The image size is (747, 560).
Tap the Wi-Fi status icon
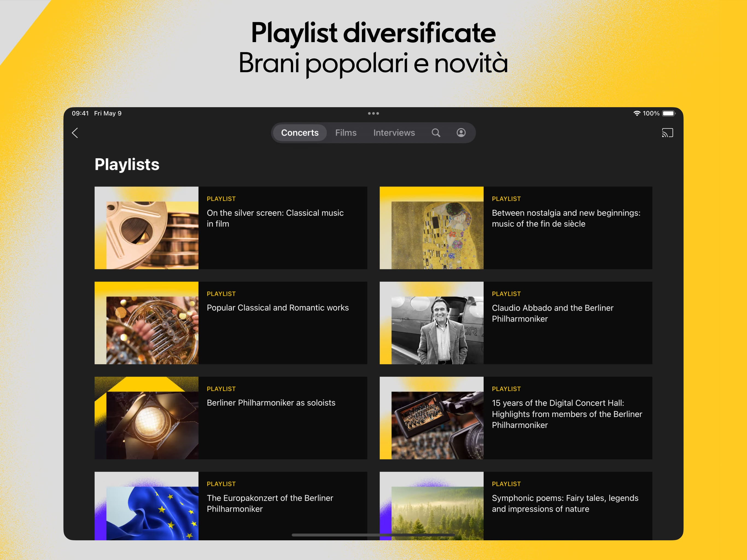[x=637, y=113]
